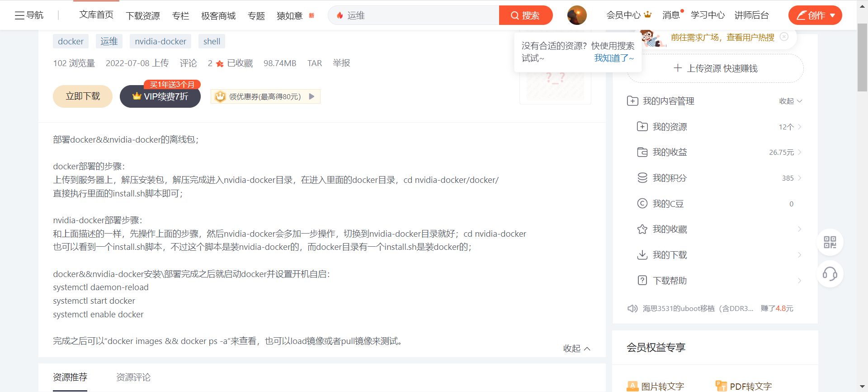The width and height of the screenshot is (868, 392).
Task: Click the 海思3531的uboot移植 announcement text
Action: pyautogui.click(x=698, y=309)
